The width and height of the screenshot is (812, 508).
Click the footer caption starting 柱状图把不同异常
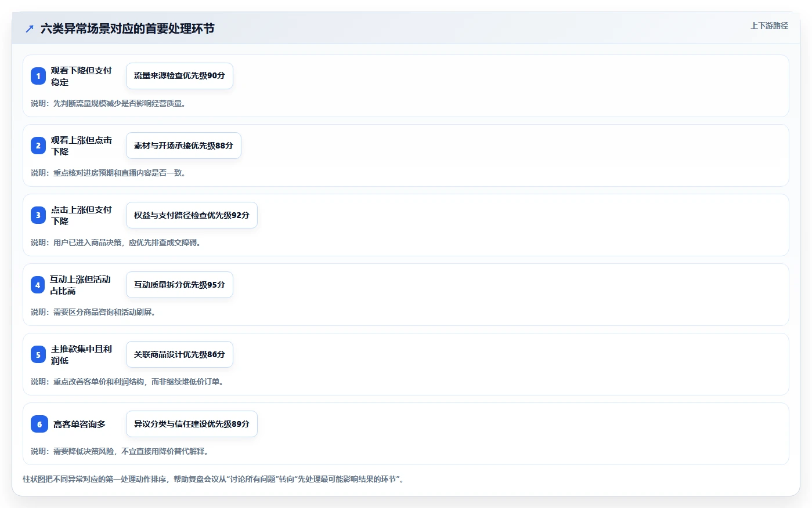(x=213, y=479)
